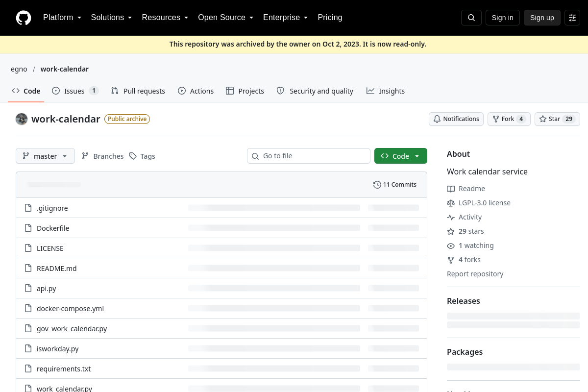
Task: Click the Sign up button
Action: click(x=542, y=18)
